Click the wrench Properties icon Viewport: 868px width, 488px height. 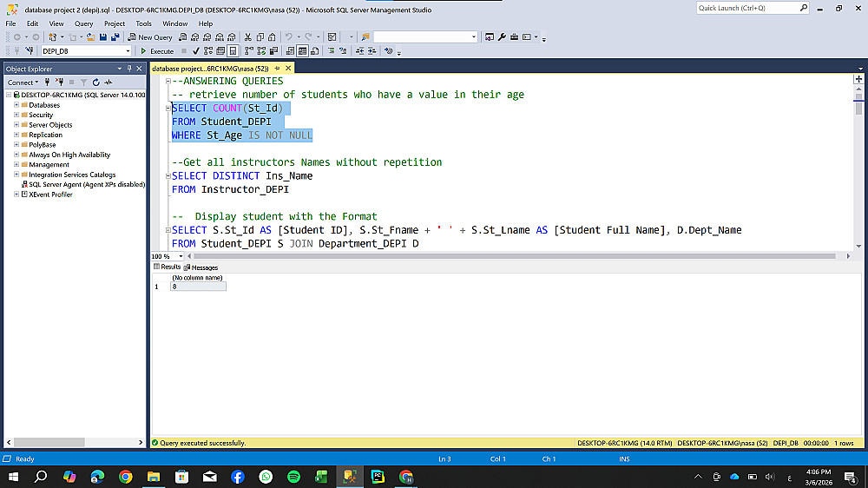point(502,37)
